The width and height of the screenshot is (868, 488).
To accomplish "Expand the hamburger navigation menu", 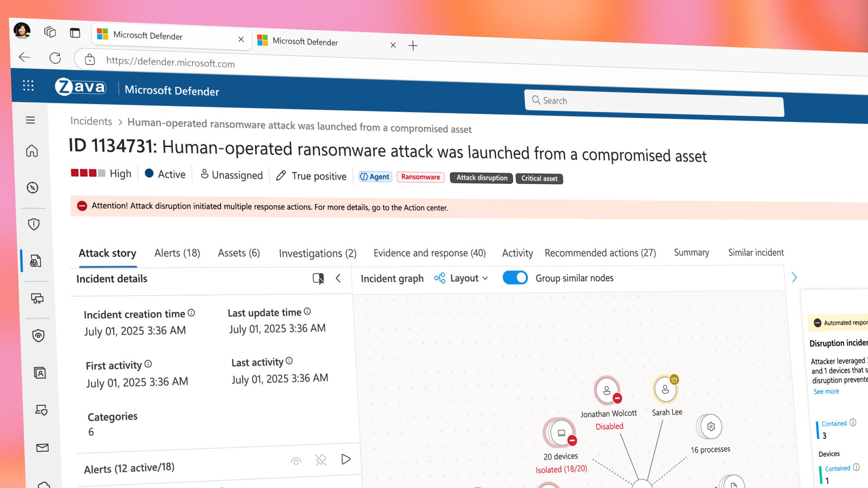I will coord(30,120).
